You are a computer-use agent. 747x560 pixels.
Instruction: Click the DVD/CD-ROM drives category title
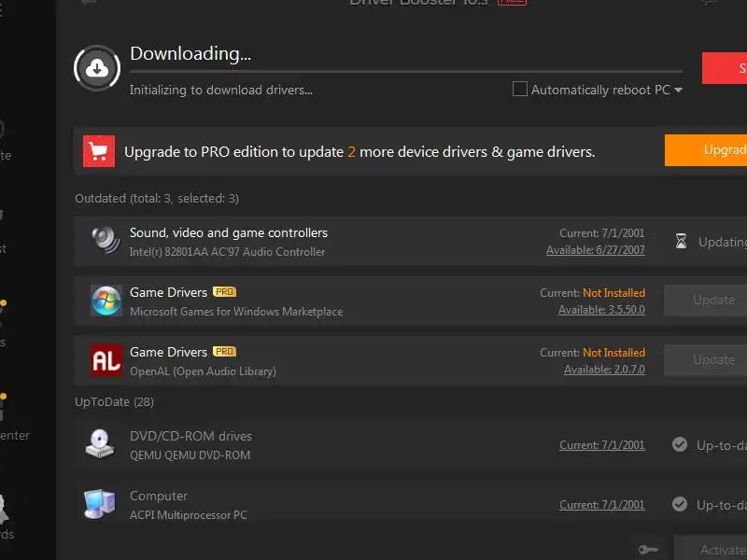(x=191, y=436)
